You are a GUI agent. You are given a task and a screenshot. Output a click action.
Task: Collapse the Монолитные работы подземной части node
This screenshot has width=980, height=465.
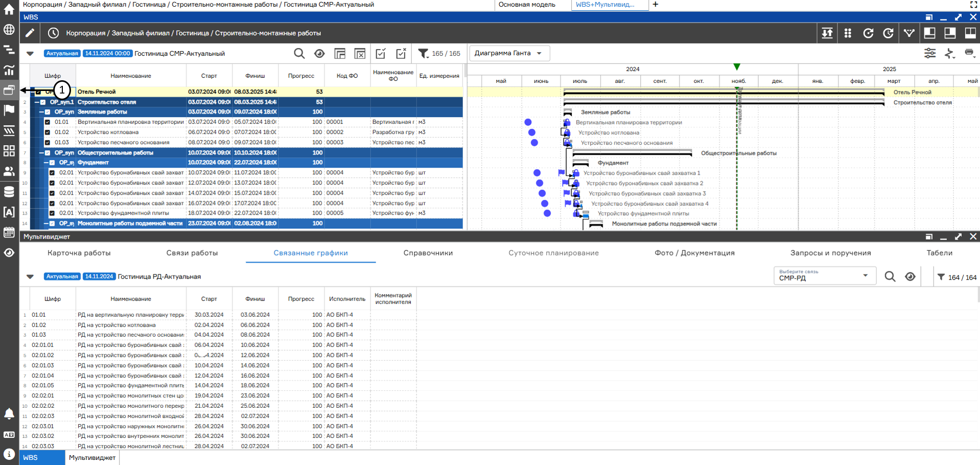pyautogui.click(x=46, y=223)
